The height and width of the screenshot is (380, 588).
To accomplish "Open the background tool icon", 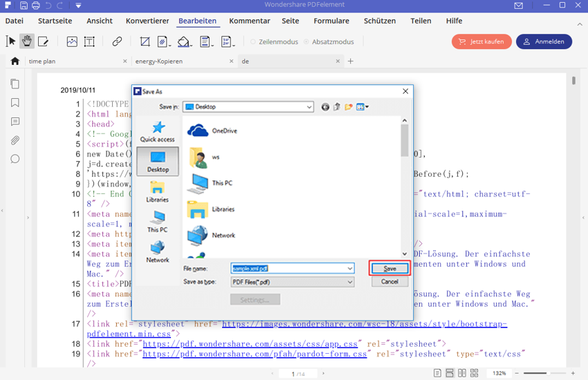I will point(184,41).
